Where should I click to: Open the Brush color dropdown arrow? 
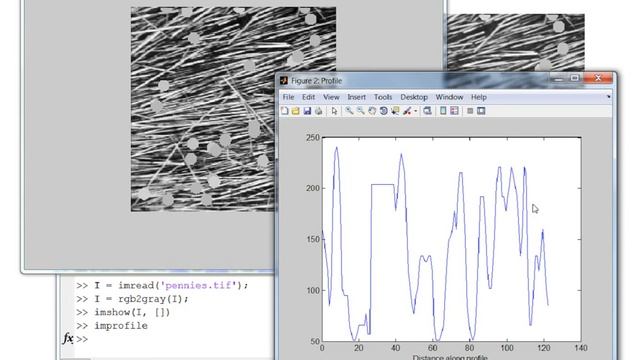point(416,111)
